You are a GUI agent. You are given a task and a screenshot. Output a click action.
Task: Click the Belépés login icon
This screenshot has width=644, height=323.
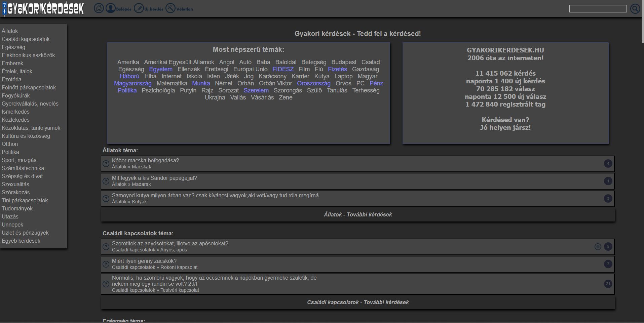111,8
